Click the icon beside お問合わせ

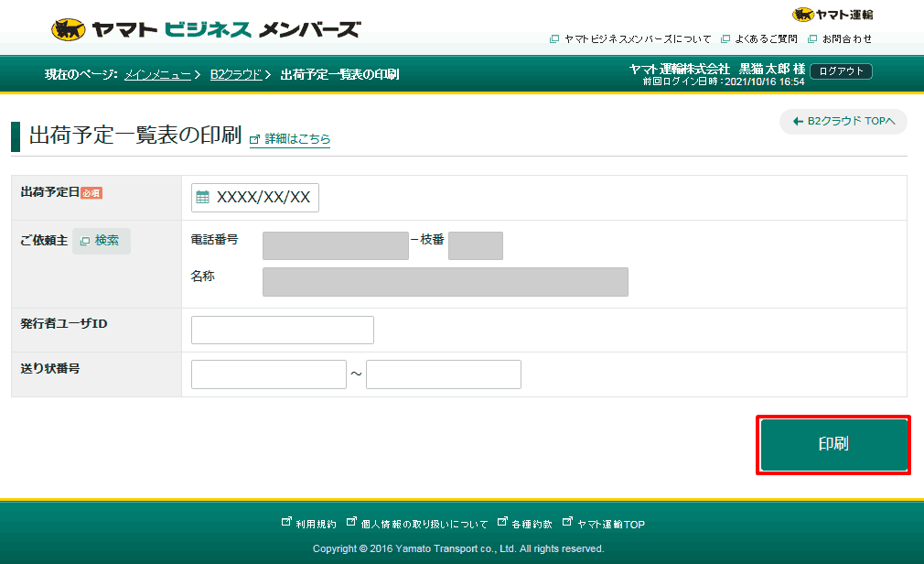click(x=811, y=39)
